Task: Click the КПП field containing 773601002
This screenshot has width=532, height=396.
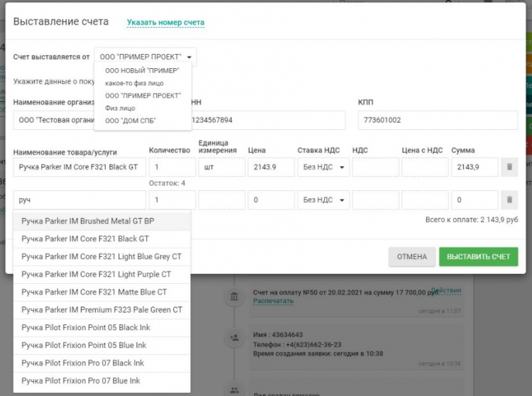Action: coord(438,120)
